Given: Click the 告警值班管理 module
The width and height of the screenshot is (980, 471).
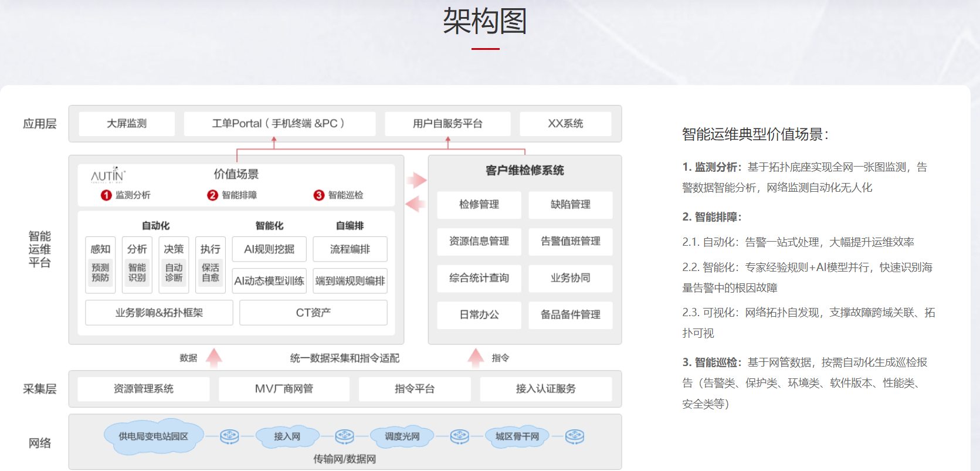Looking at the screenshot, I should 570,242.
